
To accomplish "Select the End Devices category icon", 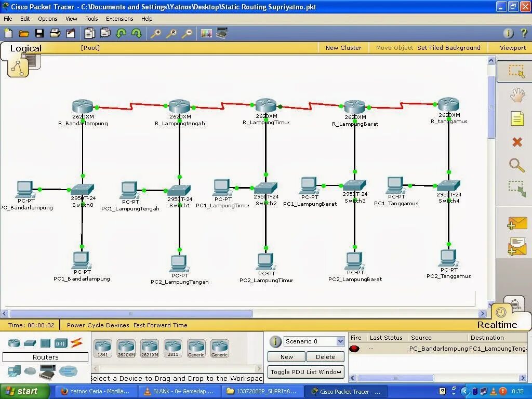I will point(14,371).
